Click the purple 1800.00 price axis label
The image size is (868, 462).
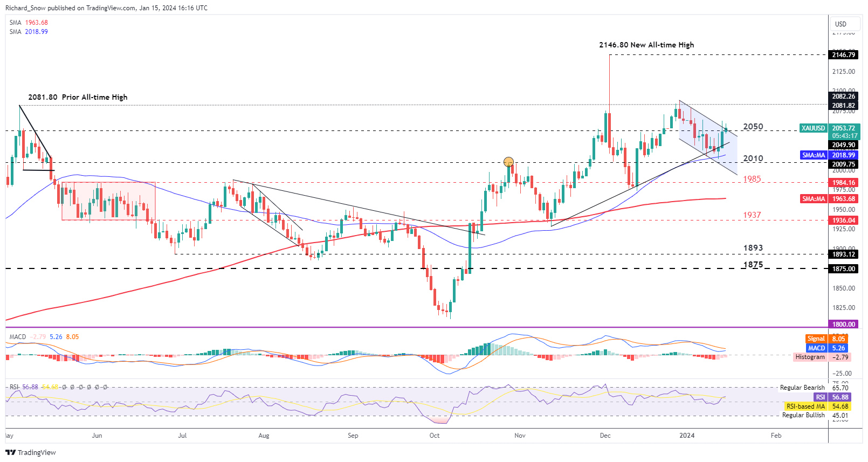point(844,325)
